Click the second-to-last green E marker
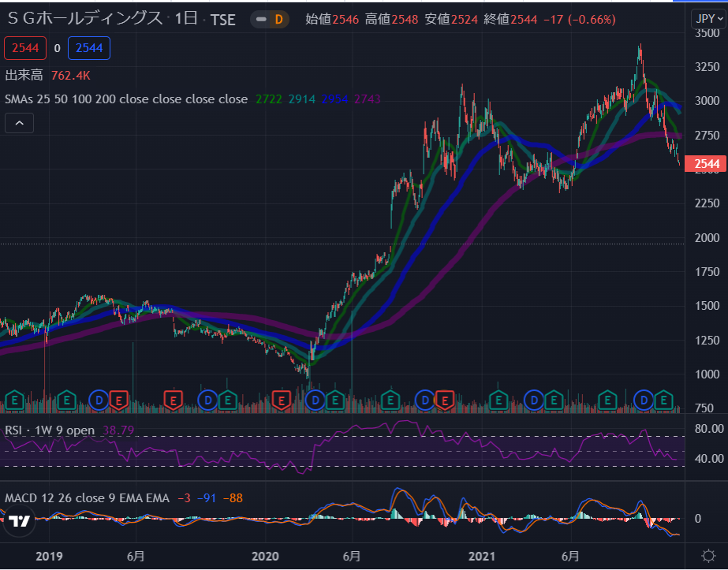This screenshot has width=728, height=570. (x=607, y=400)
